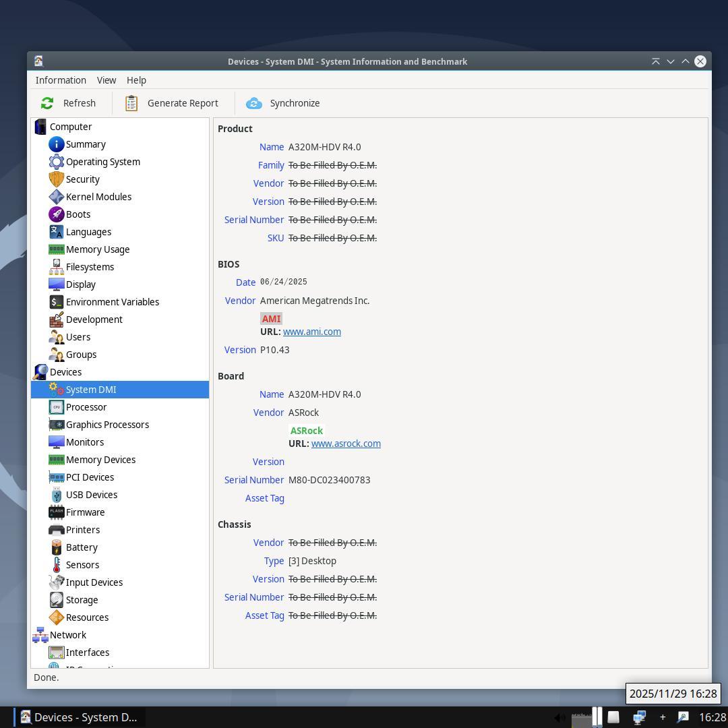Click the Refresh toolbar button
Screen dimensions: 728x728
tap(68, 103)
